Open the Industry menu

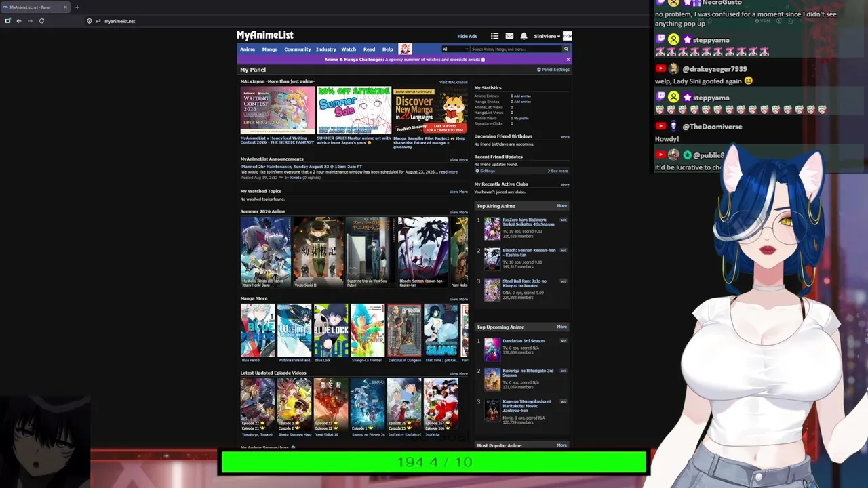click(325, 49)
